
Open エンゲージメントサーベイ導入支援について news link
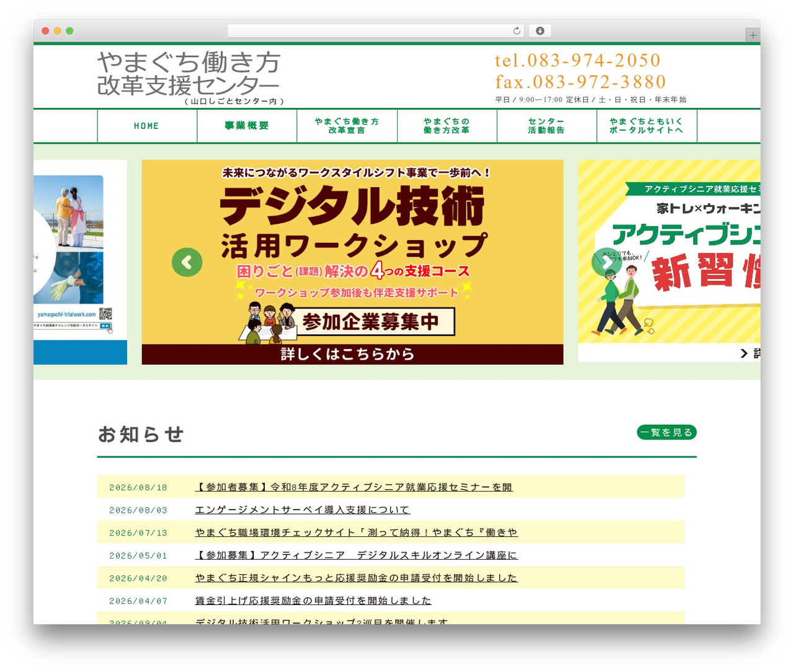coord(303,510)
